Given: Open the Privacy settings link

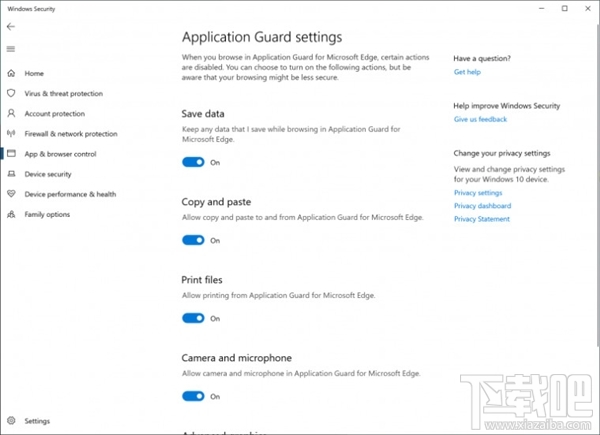Looking at the screenshot, I should [x=478, y=192].
